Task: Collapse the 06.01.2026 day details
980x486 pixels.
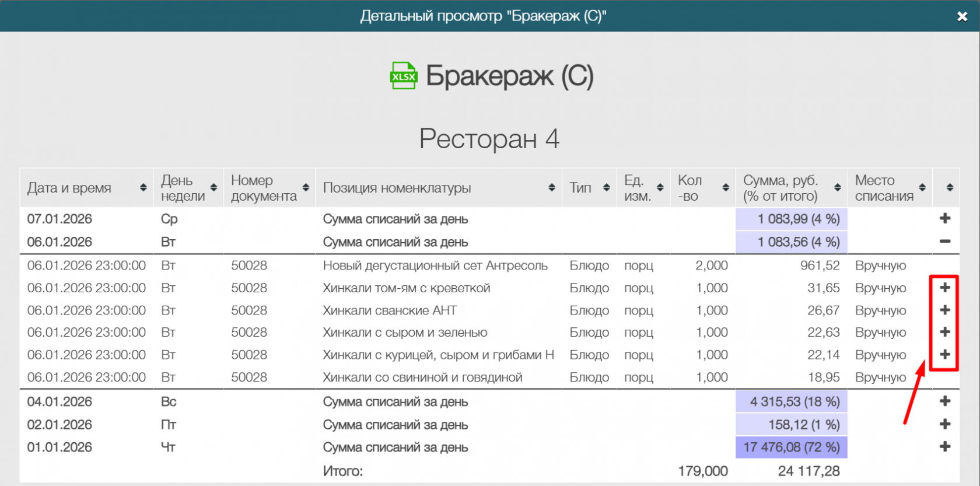Action: (945, 242)
